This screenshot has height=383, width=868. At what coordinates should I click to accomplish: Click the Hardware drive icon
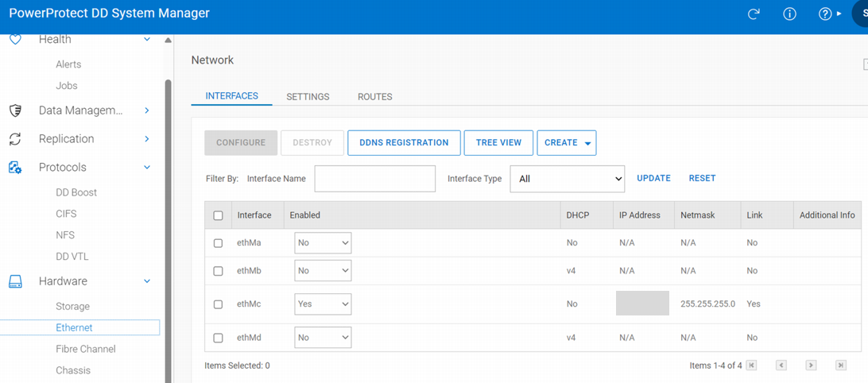pyautogui.click(x=15, y=281)
